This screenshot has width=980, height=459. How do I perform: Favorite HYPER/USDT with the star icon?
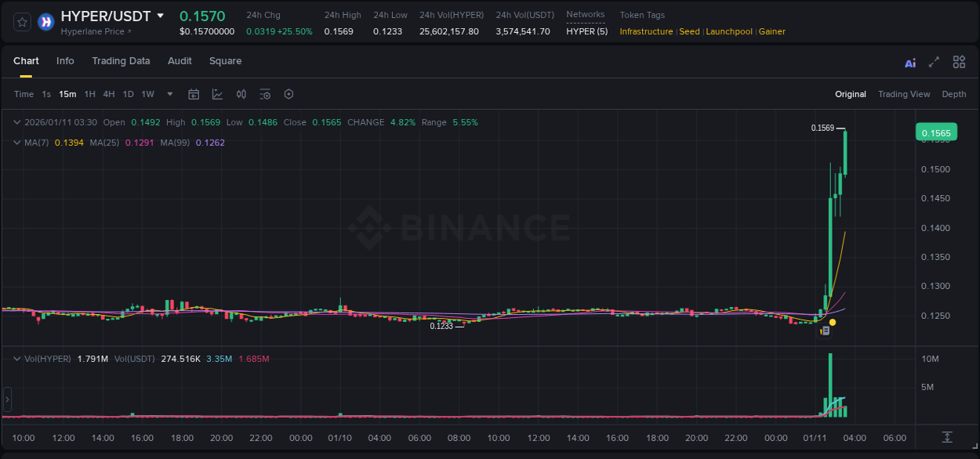click(x=21, y=21)
